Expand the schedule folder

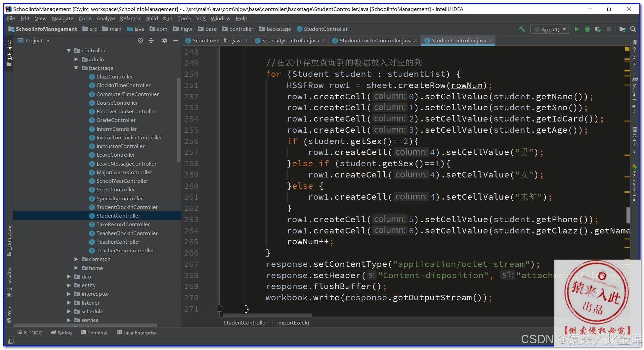tap(69, 311)
